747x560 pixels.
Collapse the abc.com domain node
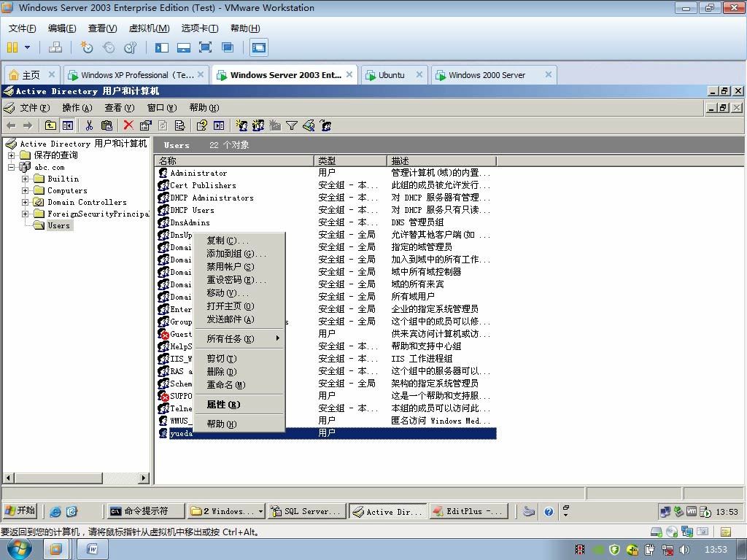click(12, 167)
